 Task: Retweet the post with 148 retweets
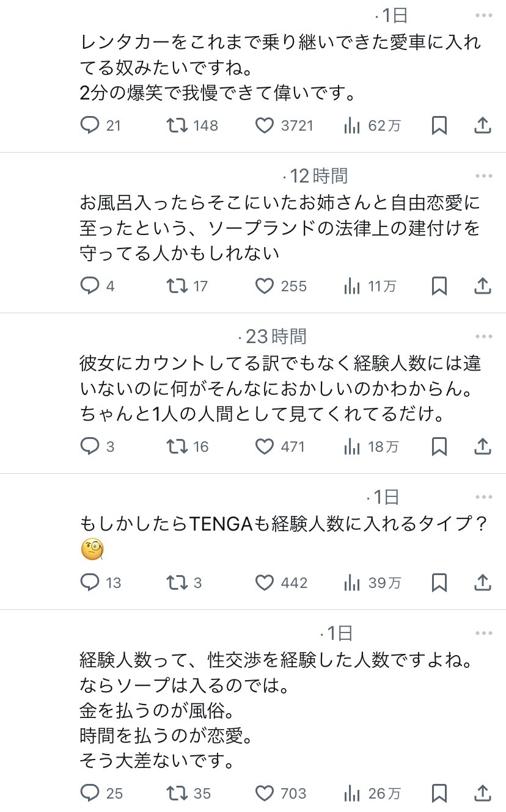[178, 126]
